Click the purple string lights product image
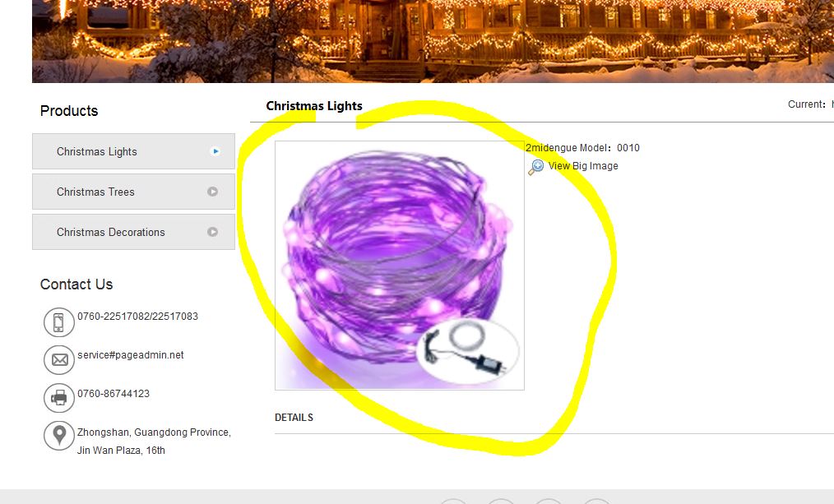The width and height of the screenshot is (834, 504). (400, 266)
